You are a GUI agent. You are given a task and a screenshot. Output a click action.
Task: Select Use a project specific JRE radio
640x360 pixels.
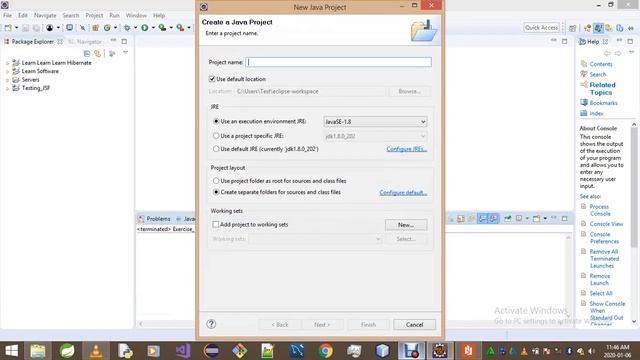point(216,136)
